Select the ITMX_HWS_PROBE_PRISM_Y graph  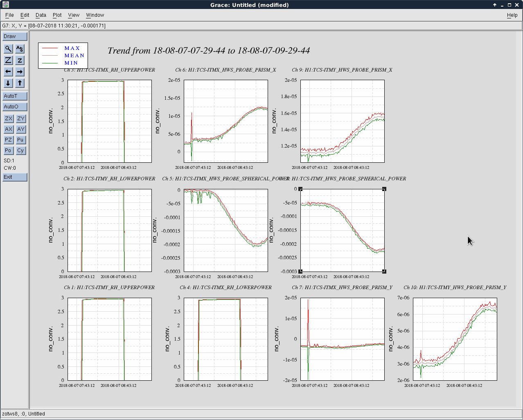pos(343,339)
